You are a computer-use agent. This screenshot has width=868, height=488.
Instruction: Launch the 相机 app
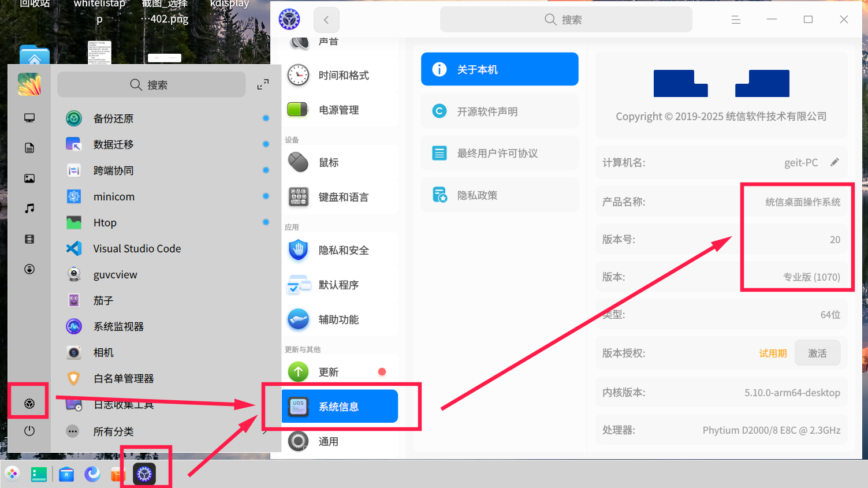click(x=103, y=352)
